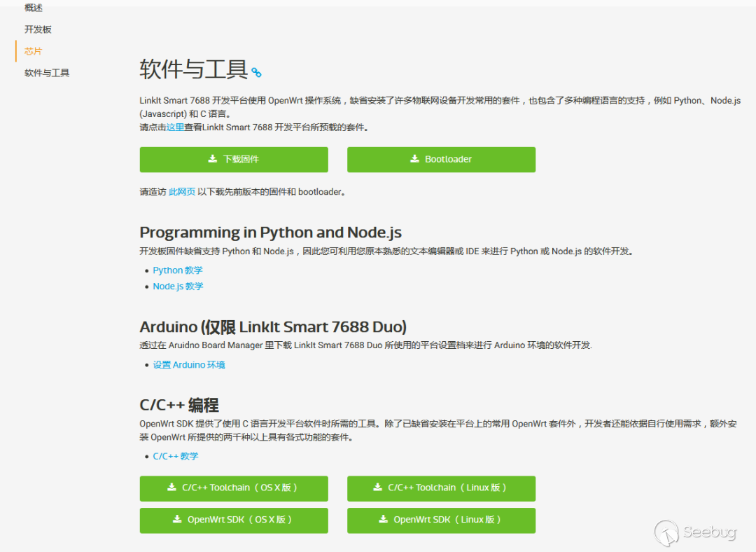Viewport: 756px width, 552px height.
Task: Click the Programming in Python and Node.js heading
Action: (x=270, y=233)
